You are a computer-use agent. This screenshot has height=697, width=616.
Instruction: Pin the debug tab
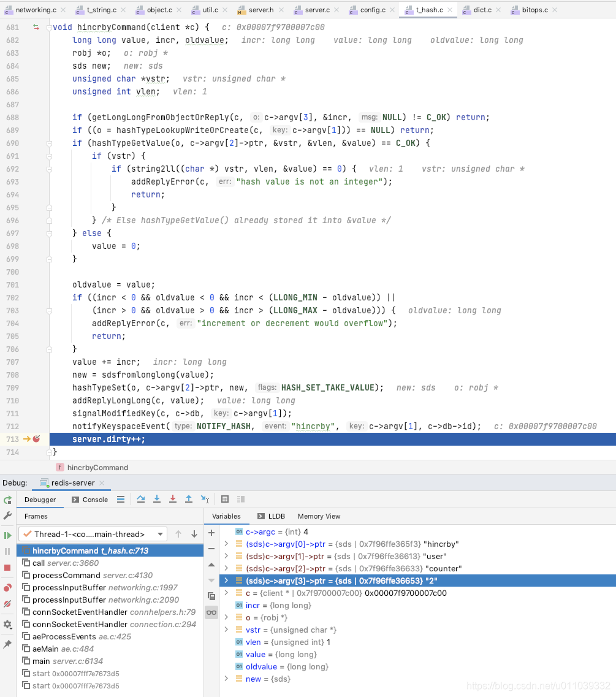tap(7, 644)
